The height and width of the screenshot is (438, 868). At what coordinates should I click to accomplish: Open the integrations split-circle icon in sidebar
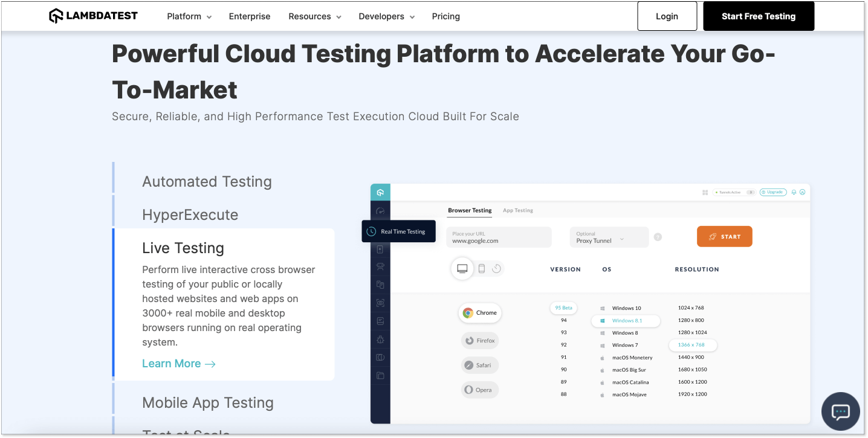click(380, 358)
